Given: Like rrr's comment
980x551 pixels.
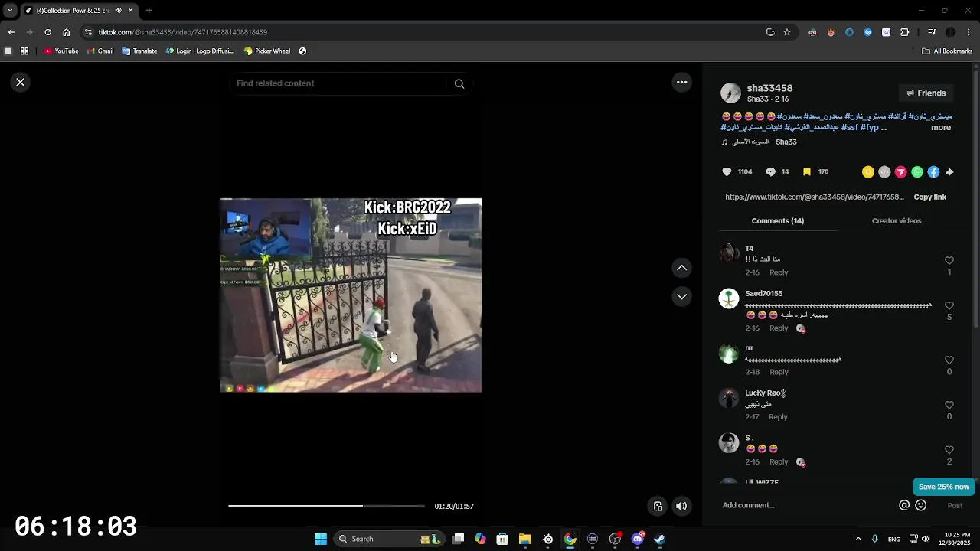Looking at the screenshot, I should point(949,360).
